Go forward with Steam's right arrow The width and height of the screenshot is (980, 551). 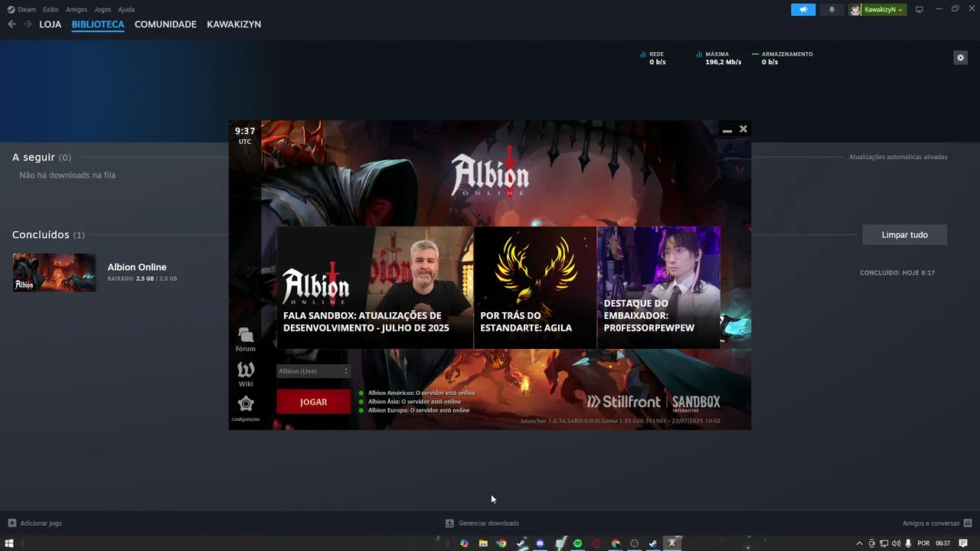28,24
